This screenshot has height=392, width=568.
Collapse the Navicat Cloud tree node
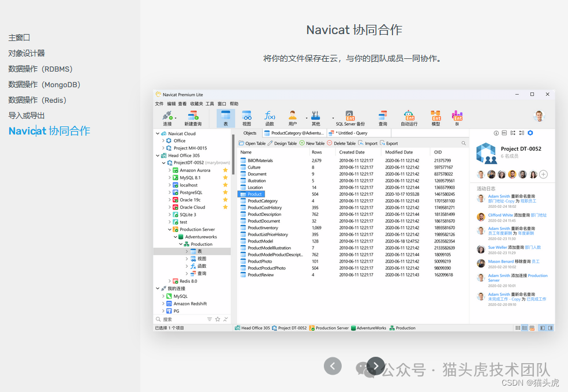click(x=158, y=133)
